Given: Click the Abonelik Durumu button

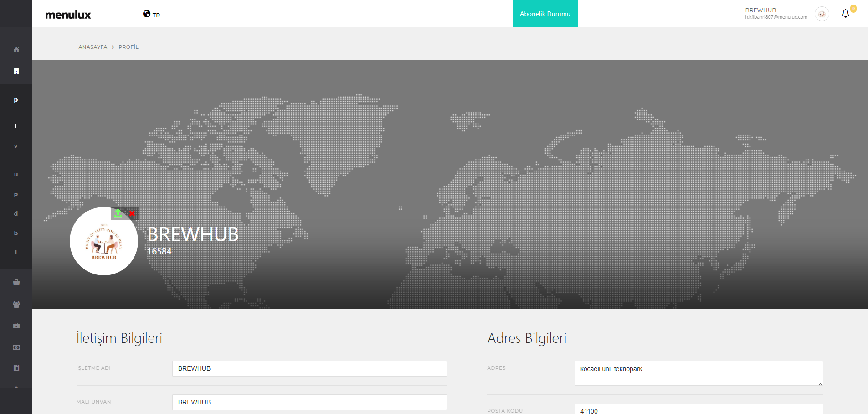Looking at the screenshot, I should (545, 14).
